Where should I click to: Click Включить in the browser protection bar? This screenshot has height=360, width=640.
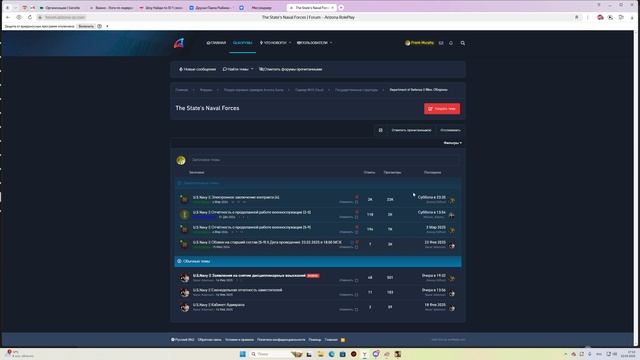coord(86,26)
